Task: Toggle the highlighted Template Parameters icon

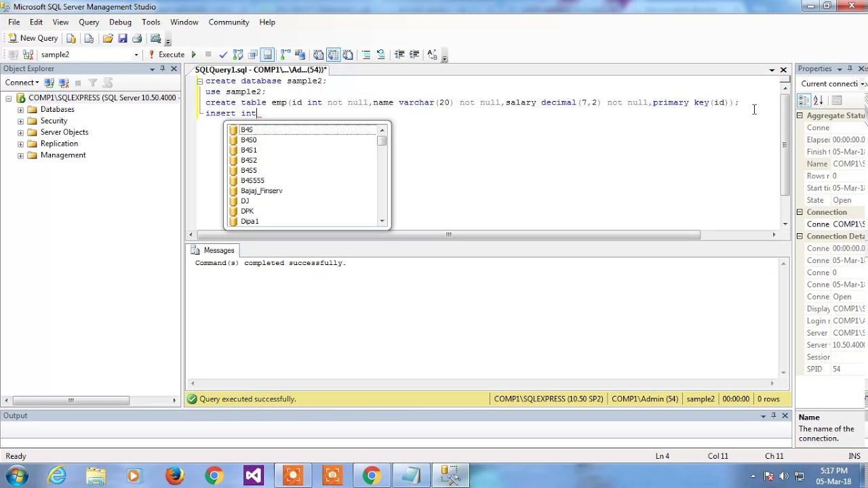Action: coord(267,54)
